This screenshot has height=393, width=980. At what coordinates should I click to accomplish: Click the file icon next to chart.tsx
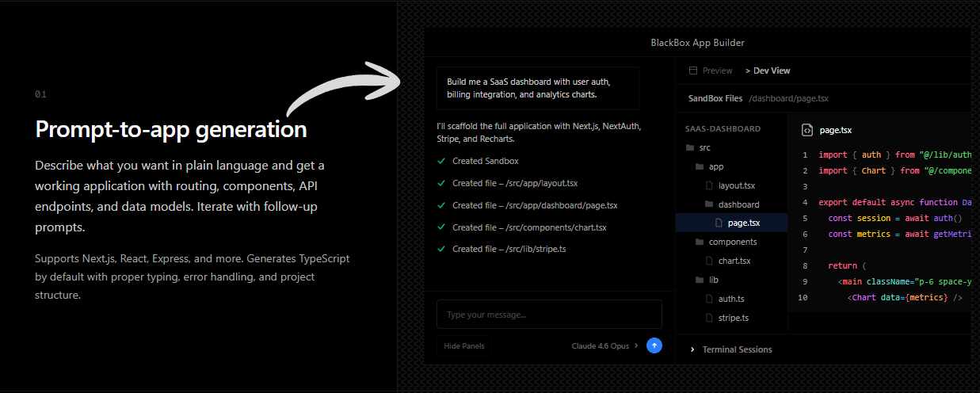click(710, 261)
